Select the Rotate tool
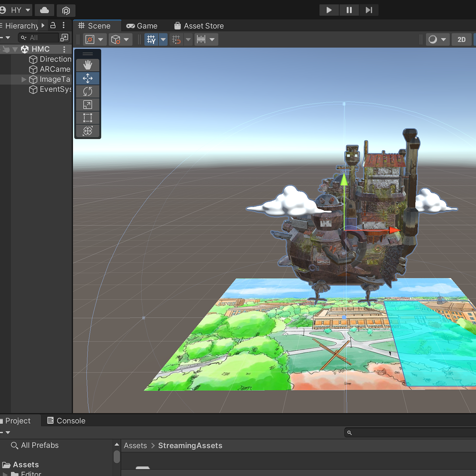The image size is (476, 476). click(x=87, y=92)
